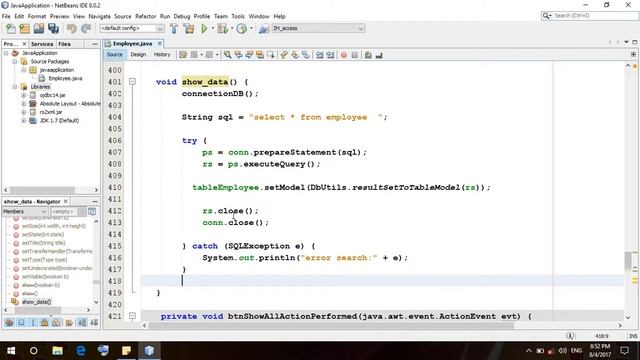640x360 pixels.
Task: Toggle Fully Qualified Names navigator filter
Action: 69,322
